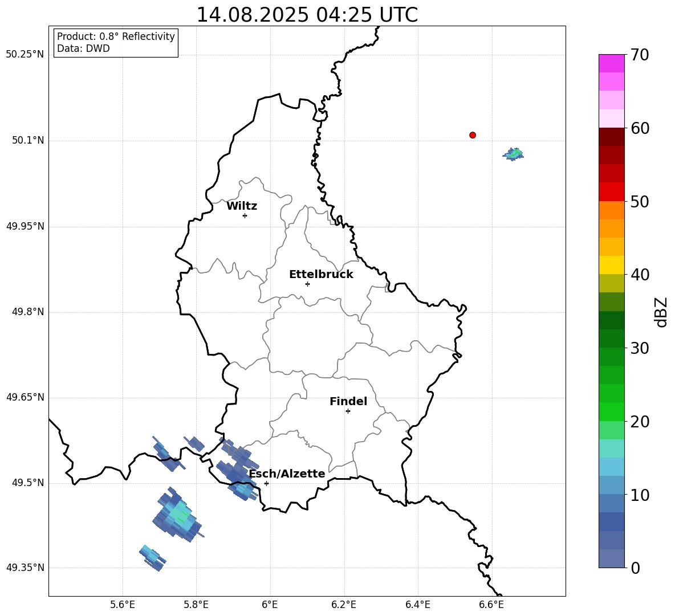Click the 0 value on colorbar
Viewport: 675px width, 616px height.
(636, 568)
